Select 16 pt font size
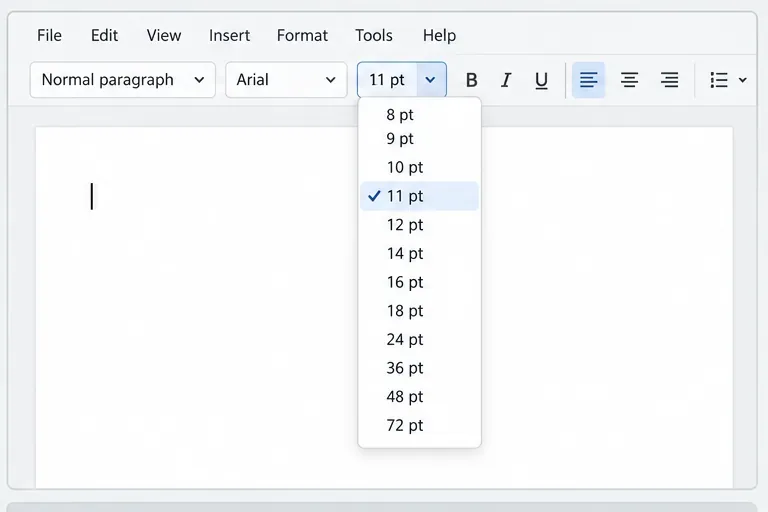Image resolution: width=768 pixels, height=512 pixels. point(419,282)
